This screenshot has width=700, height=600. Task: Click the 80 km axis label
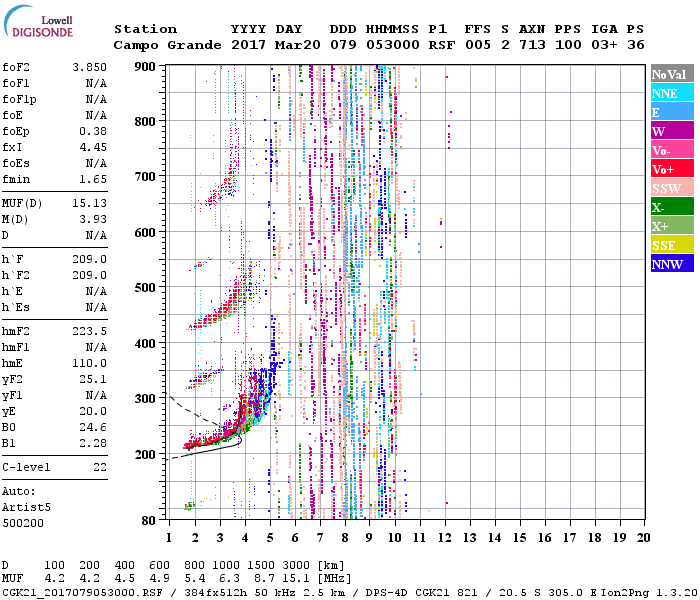coord(148,520)
